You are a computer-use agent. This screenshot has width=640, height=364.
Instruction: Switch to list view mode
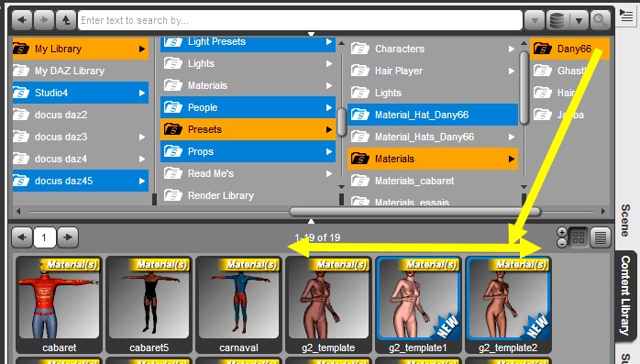click(x=601, y=237)
